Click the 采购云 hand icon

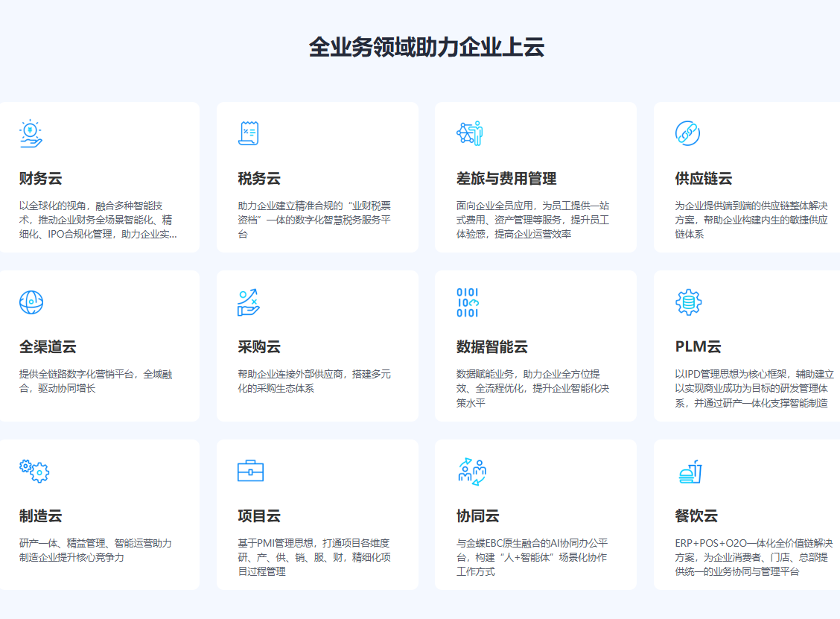tap(248, 302)
